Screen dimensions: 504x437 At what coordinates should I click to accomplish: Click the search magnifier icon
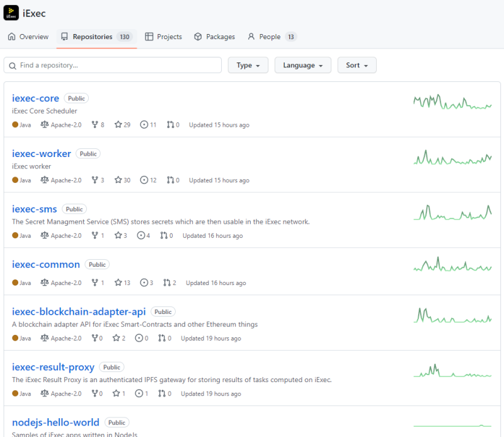click(13, 66)
